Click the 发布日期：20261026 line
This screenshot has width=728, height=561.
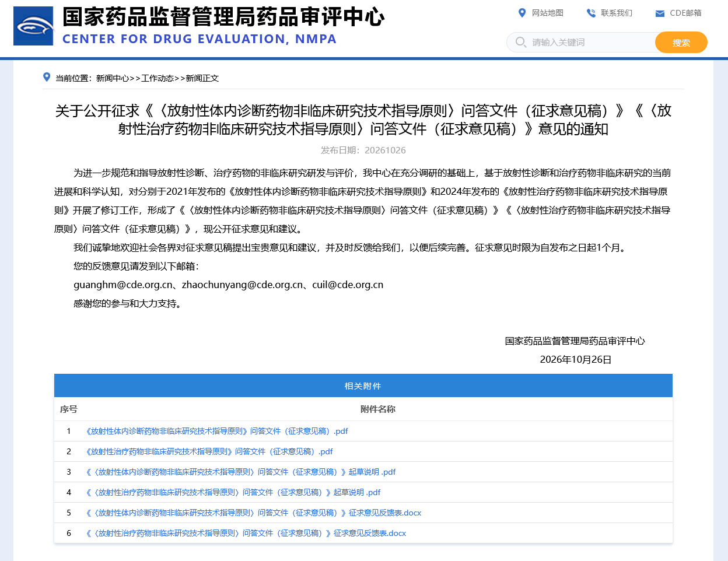(363, 150)
